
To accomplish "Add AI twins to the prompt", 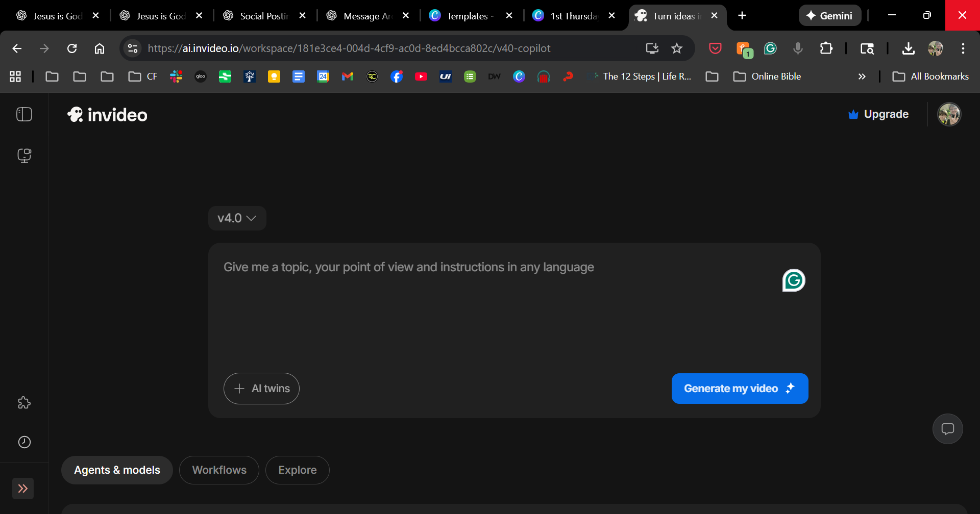I will (x=261, y=389).
